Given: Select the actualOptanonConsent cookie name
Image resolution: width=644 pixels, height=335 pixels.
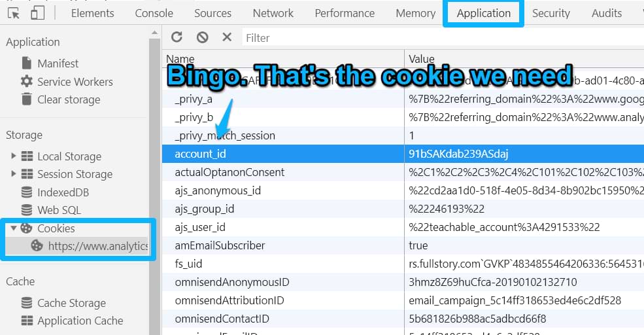Looking at the screenshot, I should click(x=229, y=172).
